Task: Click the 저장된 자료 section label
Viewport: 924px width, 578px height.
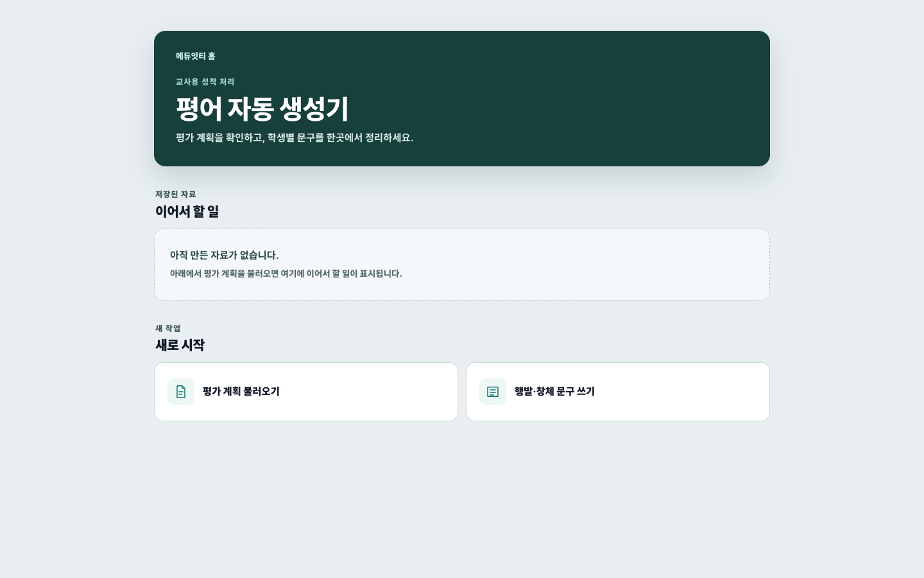Action: [176, 195]
